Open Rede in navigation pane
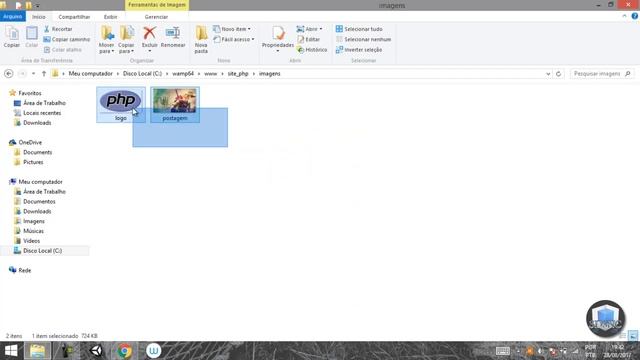640x360 pixels. [x=24, y=270]
